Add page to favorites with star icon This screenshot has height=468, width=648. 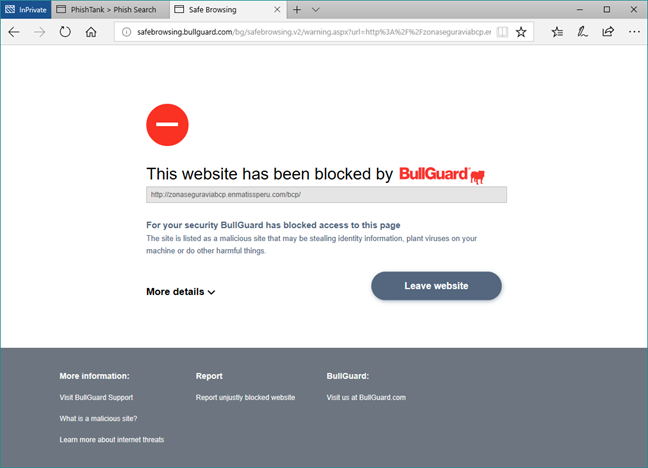pyautogui.click(x=521, y=32)
